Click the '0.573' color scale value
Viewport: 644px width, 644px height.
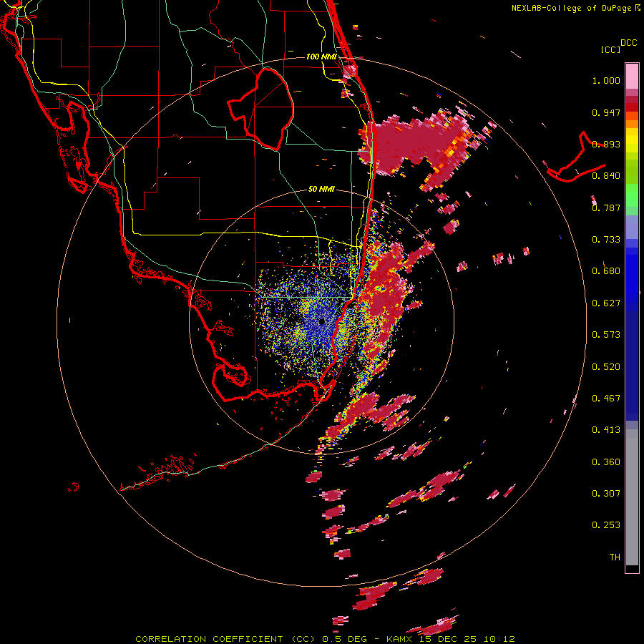[606, 335]
